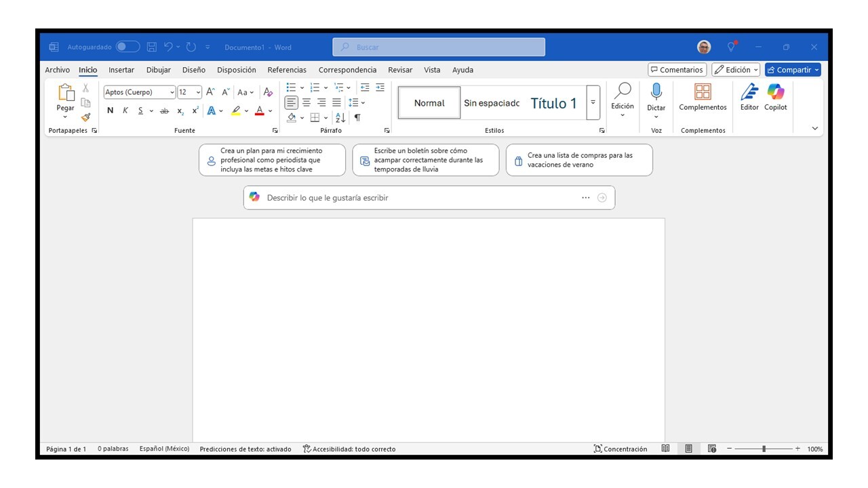Click the Copilot icon in ribbon
Viewport: 868px width, 488px height.
pyautogui.click(x=776, y=97)
